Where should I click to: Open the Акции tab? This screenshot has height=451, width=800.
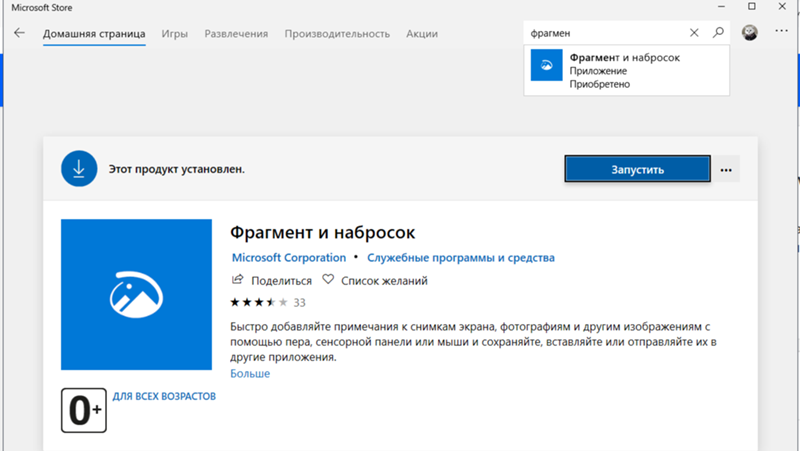[x=422, y=34]
